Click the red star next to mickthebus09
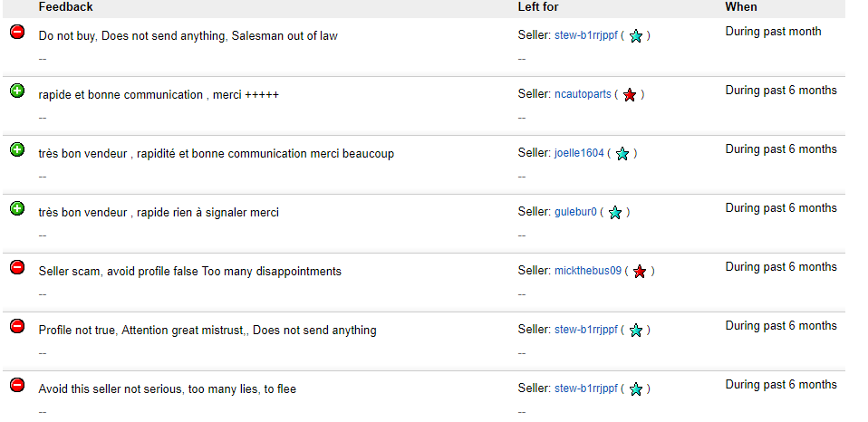Screen dimensions: 868x422 pos(640,272)
